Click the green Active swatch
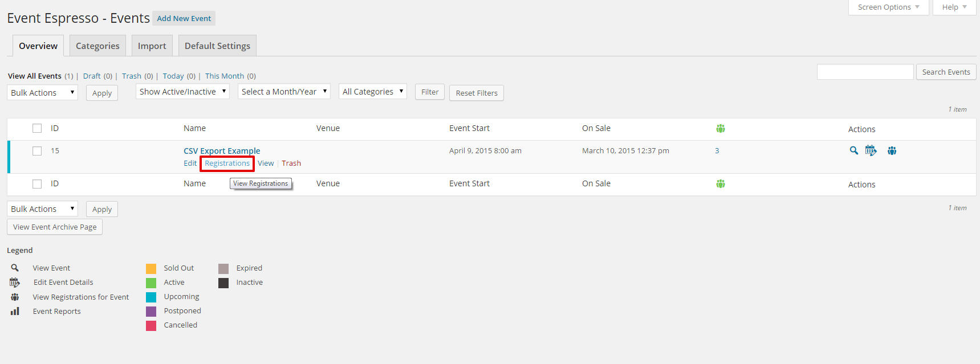This screenshot has width=980, height=364. (x=151, y=283)
